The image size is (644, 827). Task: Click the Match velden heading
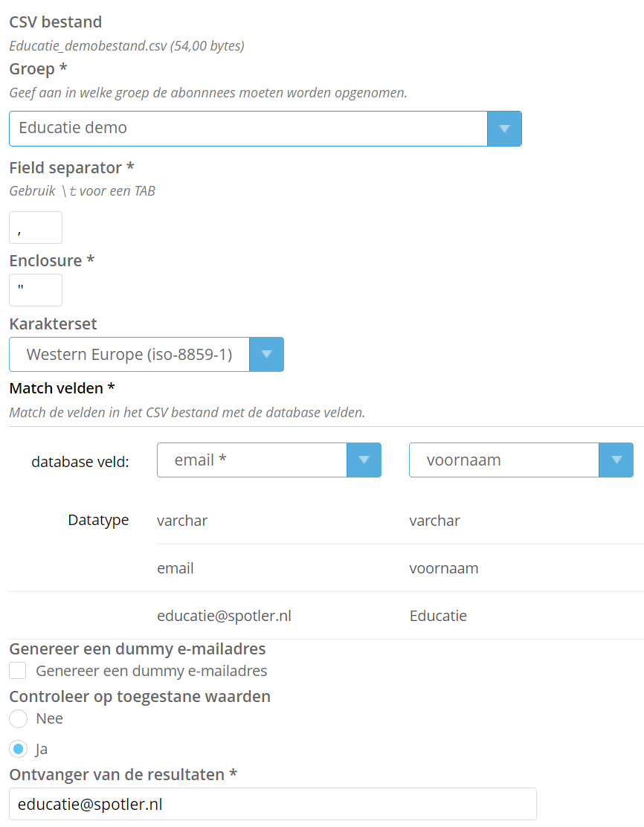[x=62, y=388]
